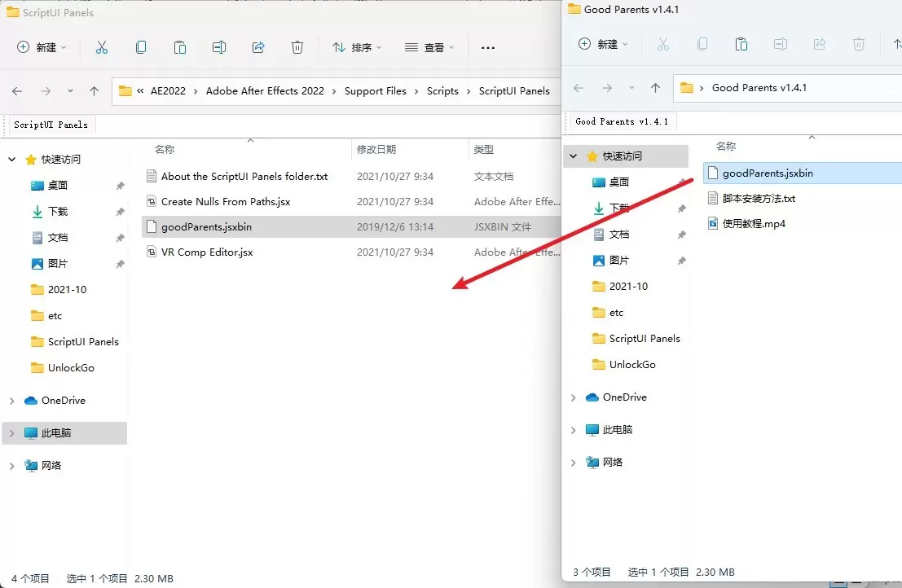Click the Copy icon in left window toolbar

pyautogui.click(x=141, y=48)
